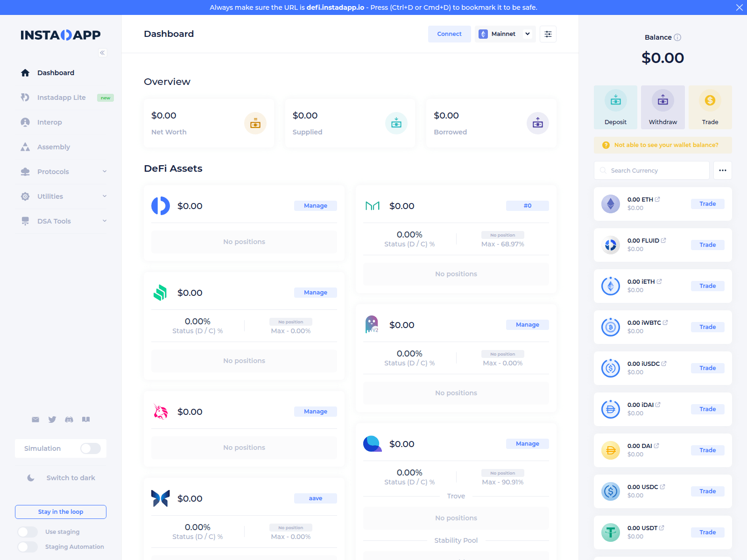
Task: Click Not able to see wallet balance notice
Action: 663,145
